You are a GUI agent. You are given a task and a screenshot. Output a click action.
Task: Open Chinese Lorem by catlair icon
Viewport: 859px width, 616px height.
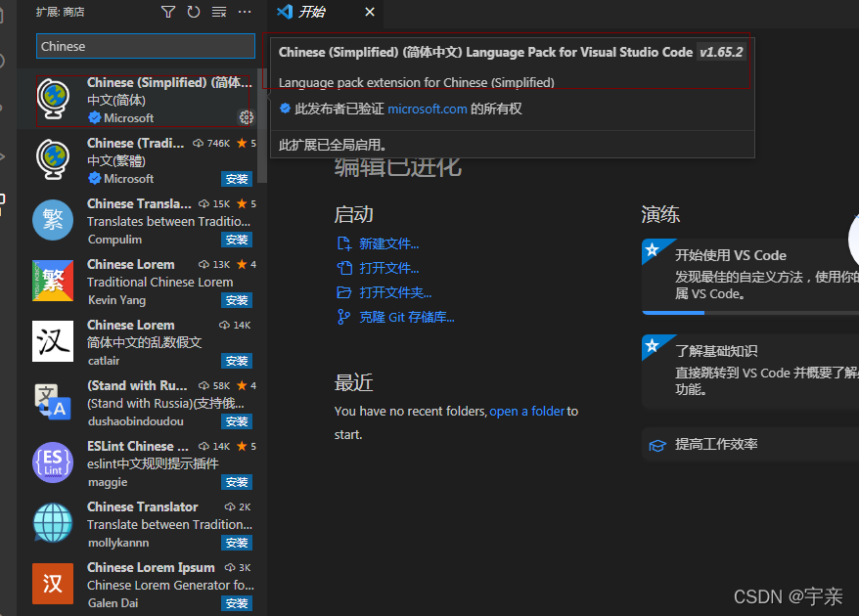[x=53, y=341]
